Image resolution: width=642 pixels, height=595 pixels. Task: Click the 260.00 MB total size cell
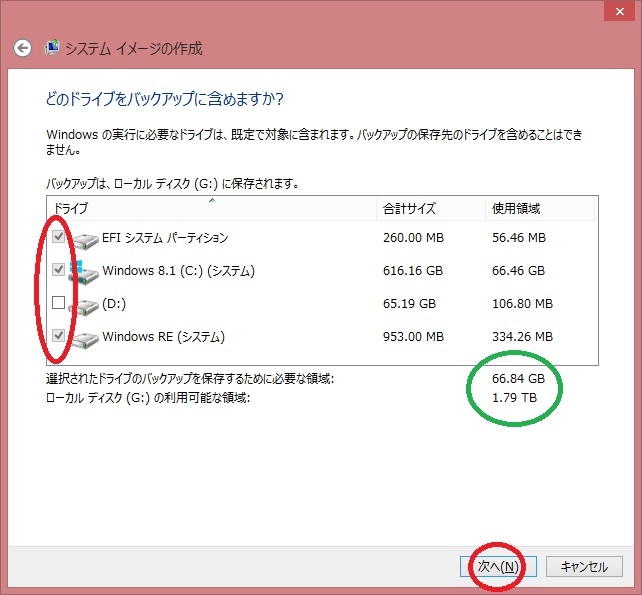[414, 238]
